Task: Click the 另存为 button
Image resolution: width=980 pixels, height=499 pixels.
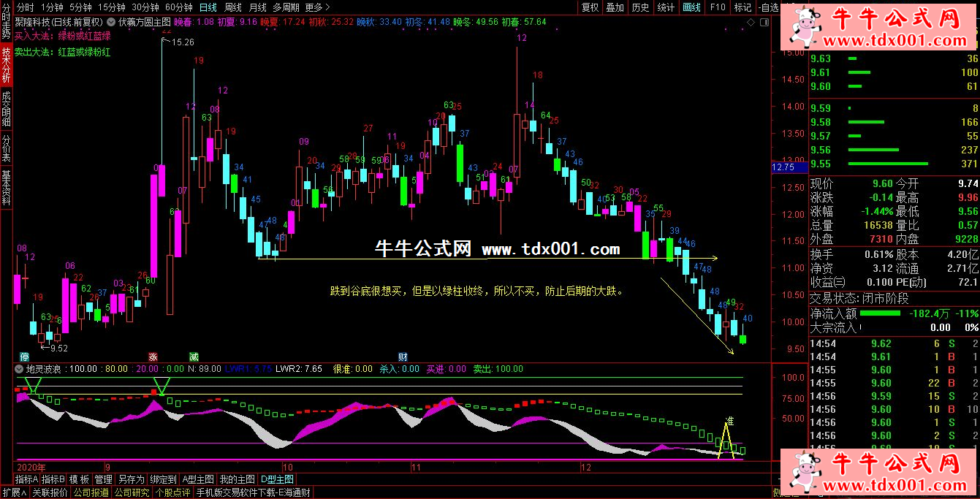Action: click(132, 479)
